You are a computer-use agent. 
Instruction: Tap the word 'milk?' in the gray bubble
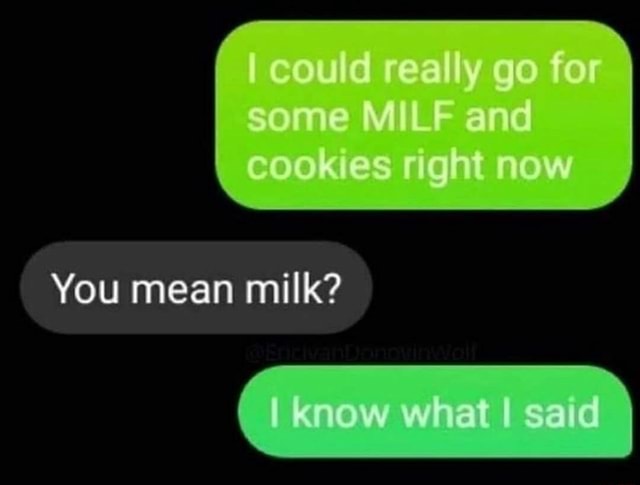(x=292, y=287)
